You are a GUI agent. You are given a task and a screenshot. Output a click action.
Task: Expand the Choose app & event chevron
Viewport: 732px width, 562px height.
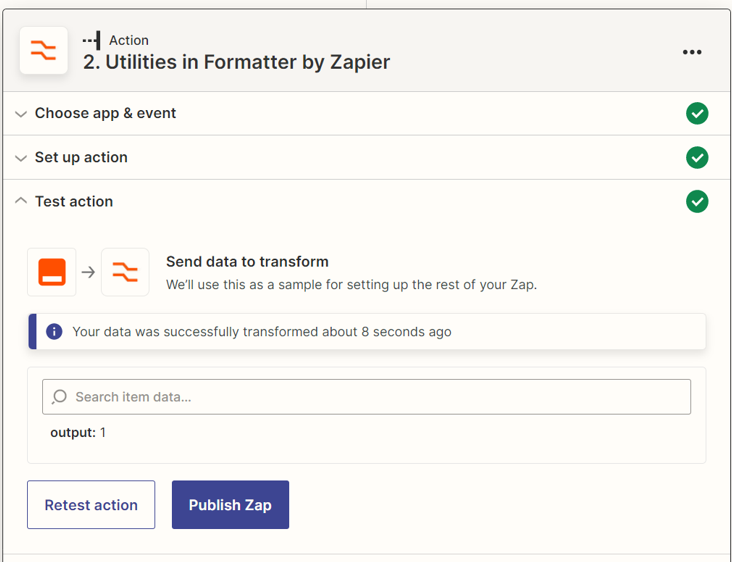click(21, 114)
